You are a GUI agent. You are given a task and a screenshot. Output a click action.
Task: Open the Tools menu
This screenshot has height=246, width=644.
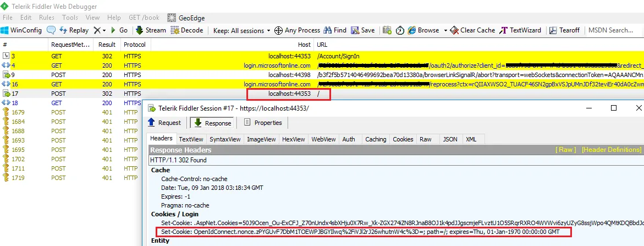click(x=70, y=18)
